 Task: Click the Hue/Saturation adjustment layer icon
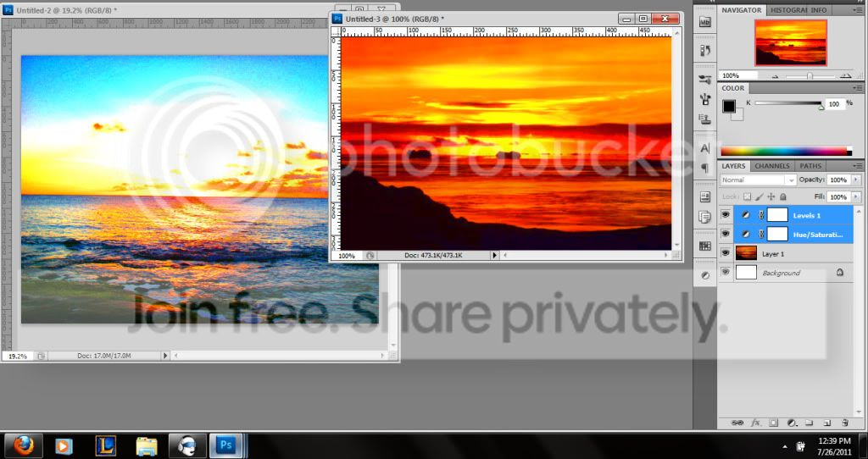click(746, 234)
